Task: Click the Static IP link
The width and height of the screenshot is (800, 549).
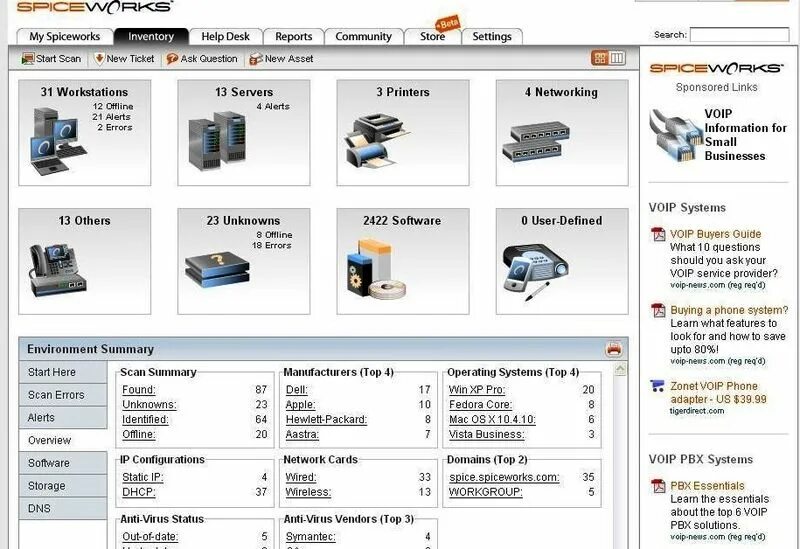Action: (142, 477)
